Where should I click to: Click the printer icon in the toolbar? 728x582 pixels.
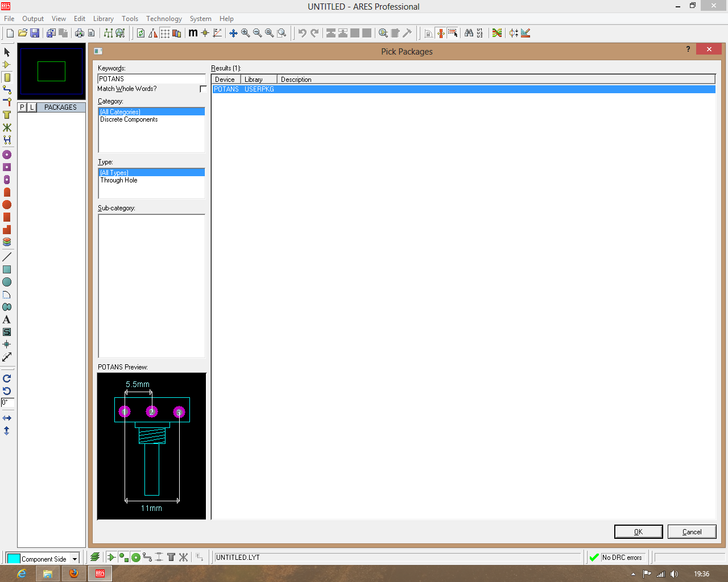79,33
